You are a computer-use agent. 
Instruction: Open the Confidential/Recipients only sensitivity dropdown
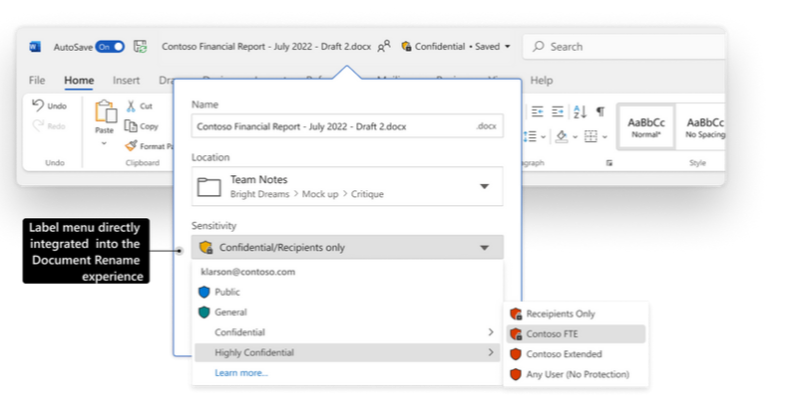pyautogui.click(x=347, y=248)
